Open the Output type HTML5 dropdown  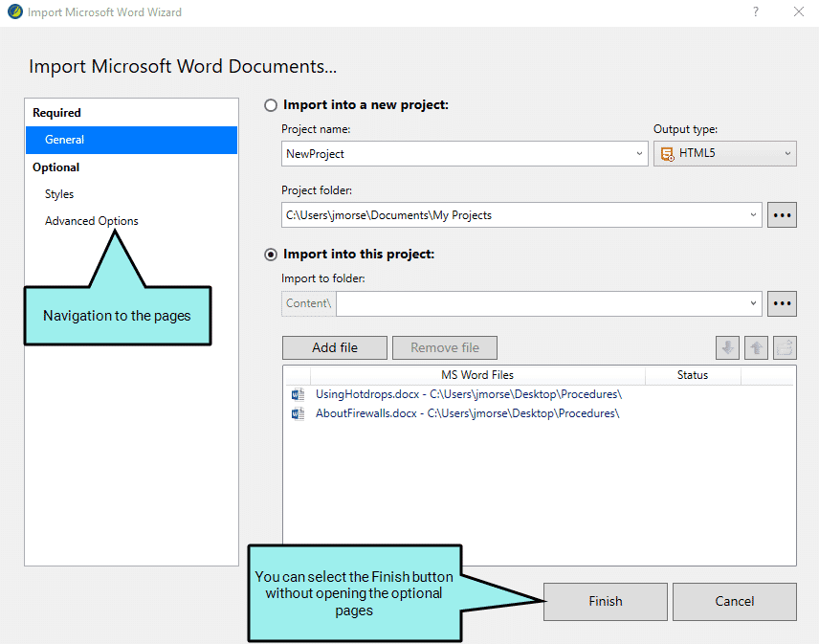click(725, 153)
